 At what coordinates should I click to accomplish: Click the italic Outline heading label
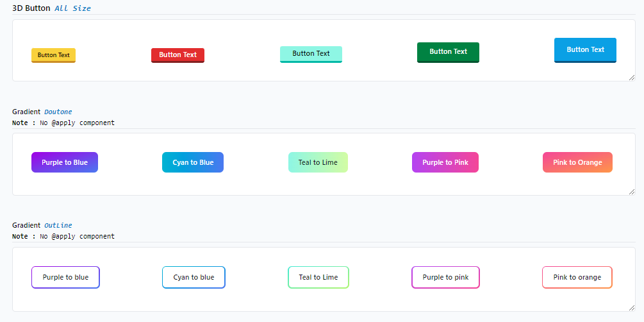58,225
